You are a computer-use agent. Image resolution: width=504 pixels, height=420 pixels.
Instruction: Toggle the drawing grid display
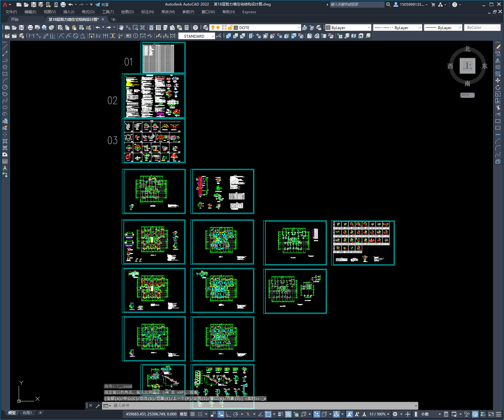pyautogui.click(x=192, y=414)
